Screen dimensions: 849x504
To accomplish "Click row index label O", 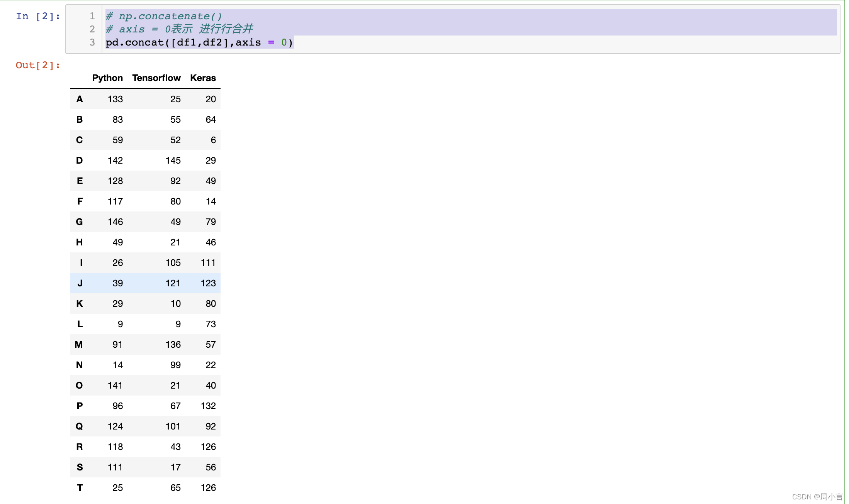I will [x=79, y=386].
